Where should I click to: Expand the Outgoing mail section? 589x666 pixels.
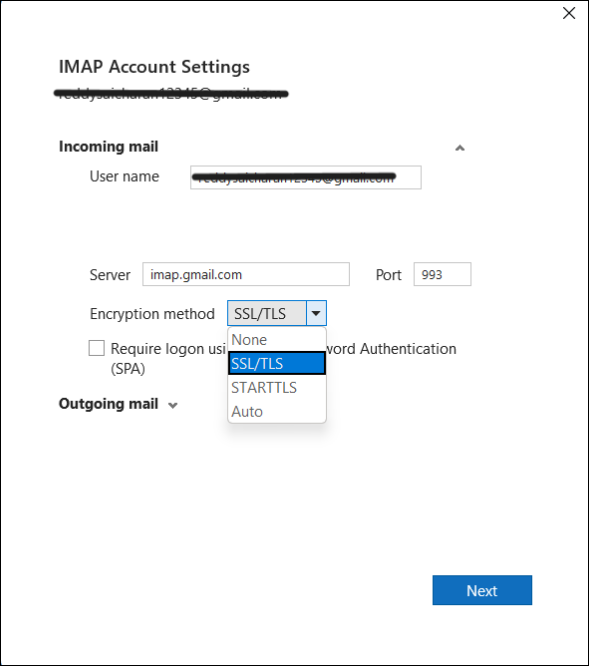pos(172,405)
